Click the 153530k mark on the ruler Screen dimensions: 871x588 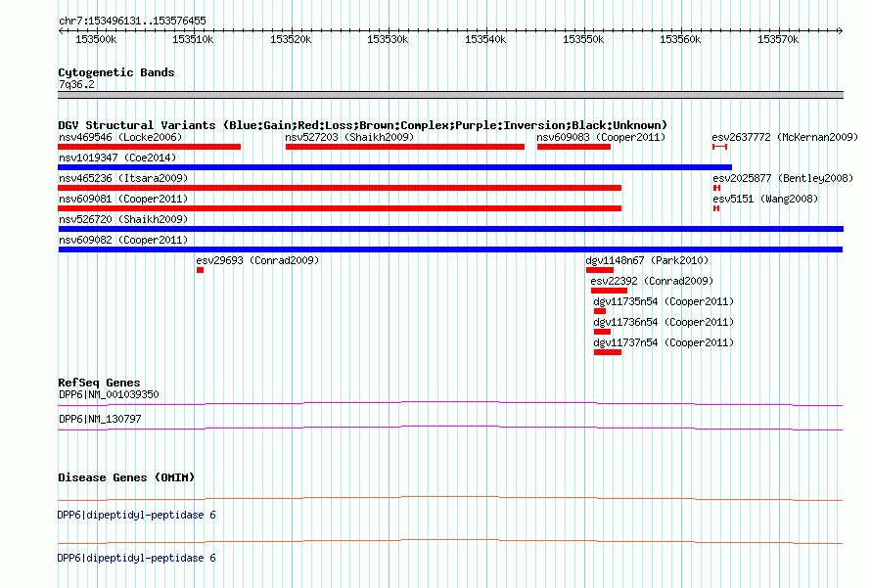pyautogui.click(x=388, y=39)
